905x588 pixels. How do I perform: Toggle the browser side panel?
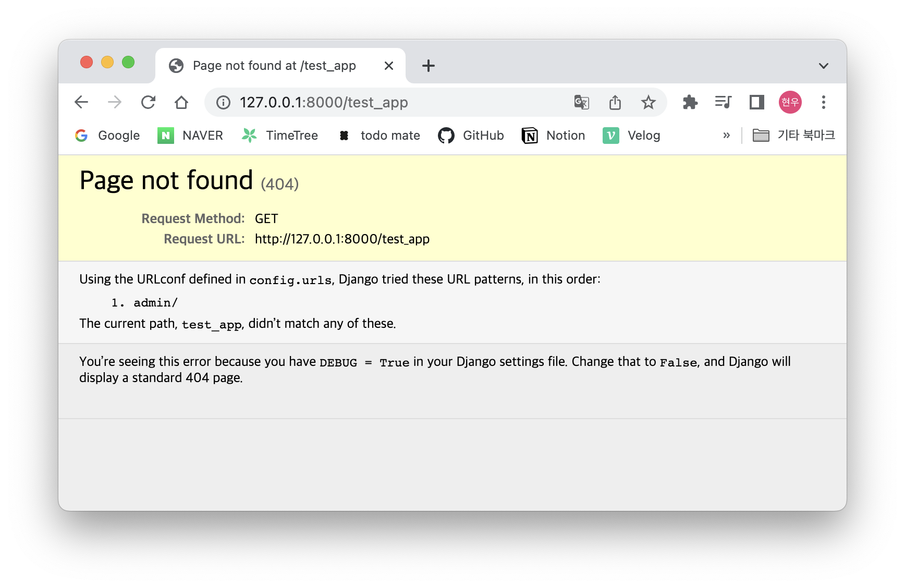757,102
